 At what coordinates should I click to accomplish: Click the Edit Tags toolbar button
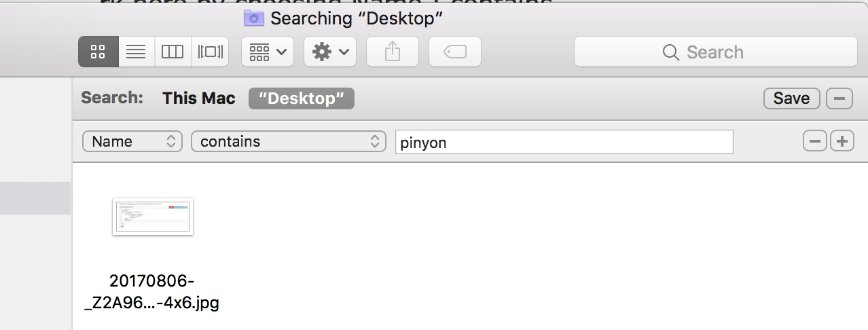coord(455,52)
